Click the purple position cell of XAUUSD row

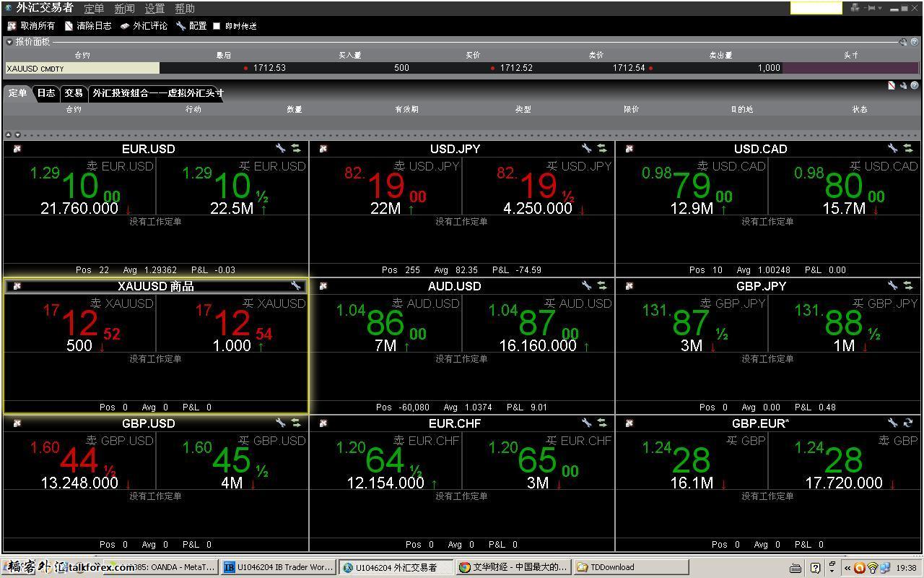[850, 68]
